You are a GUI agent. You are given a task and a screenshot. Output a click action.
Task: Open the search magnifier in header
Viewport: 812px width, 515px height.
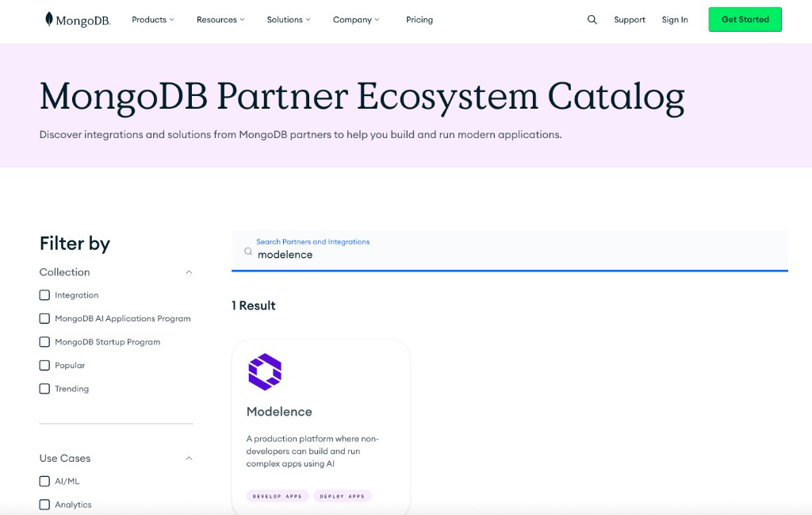592,20
